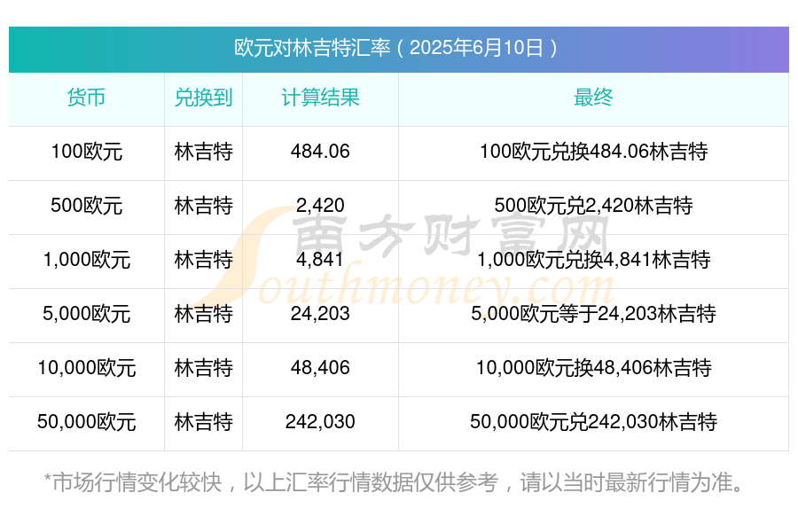The image size is (798, 532).
Task: Click 林吉特 in the 500欧元 row
Action: click(x=203, y=206)
